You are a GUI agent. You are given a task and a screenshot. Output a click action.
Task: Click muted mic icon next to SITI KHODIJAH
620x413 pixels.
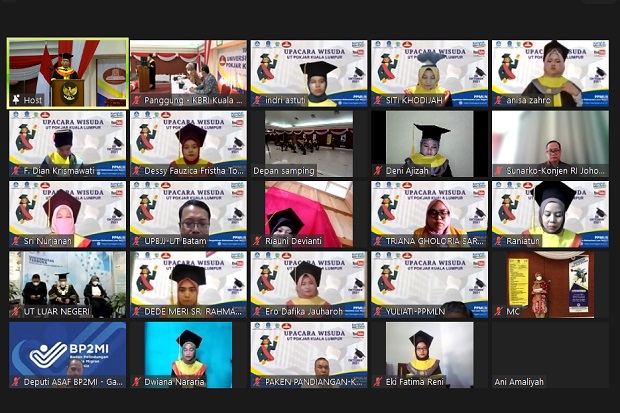point(378,100)
